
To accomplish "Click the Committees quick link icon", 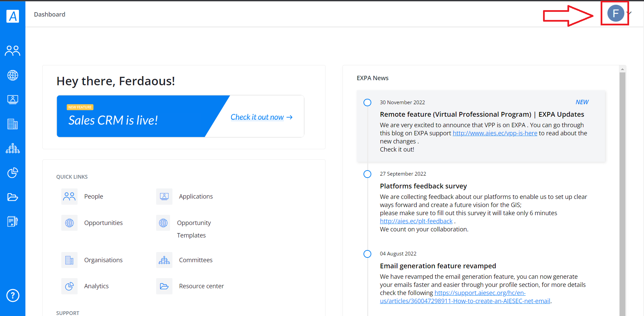I will coord(164,260).
